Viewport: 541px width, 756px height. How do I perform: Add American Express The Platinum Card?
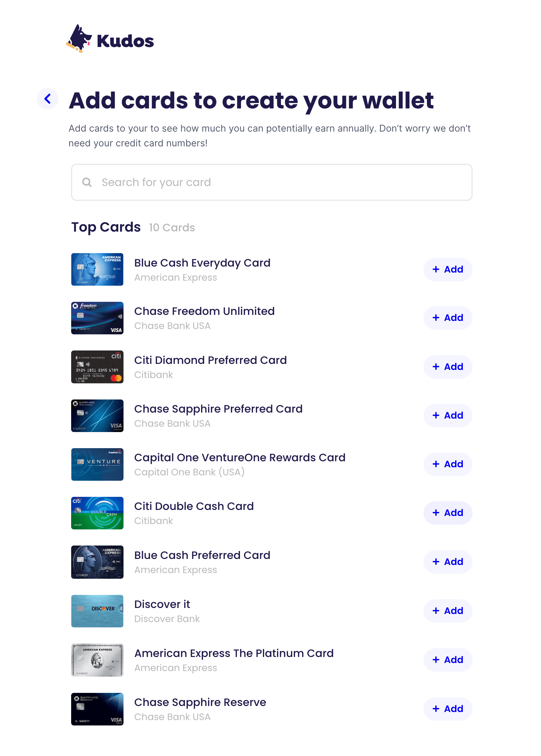tap(447, 660)
